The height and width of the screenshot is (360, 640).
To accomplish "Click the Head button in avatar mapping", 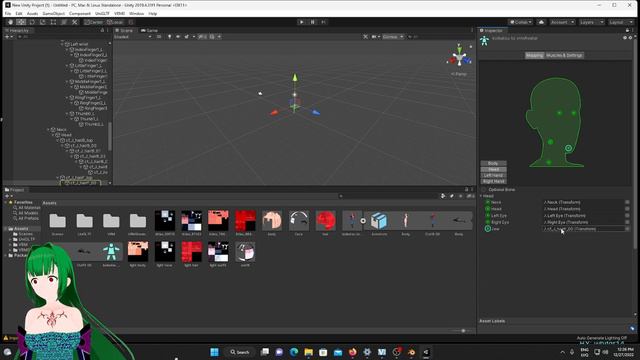I will pyautogui.click(x=493, y=169).
